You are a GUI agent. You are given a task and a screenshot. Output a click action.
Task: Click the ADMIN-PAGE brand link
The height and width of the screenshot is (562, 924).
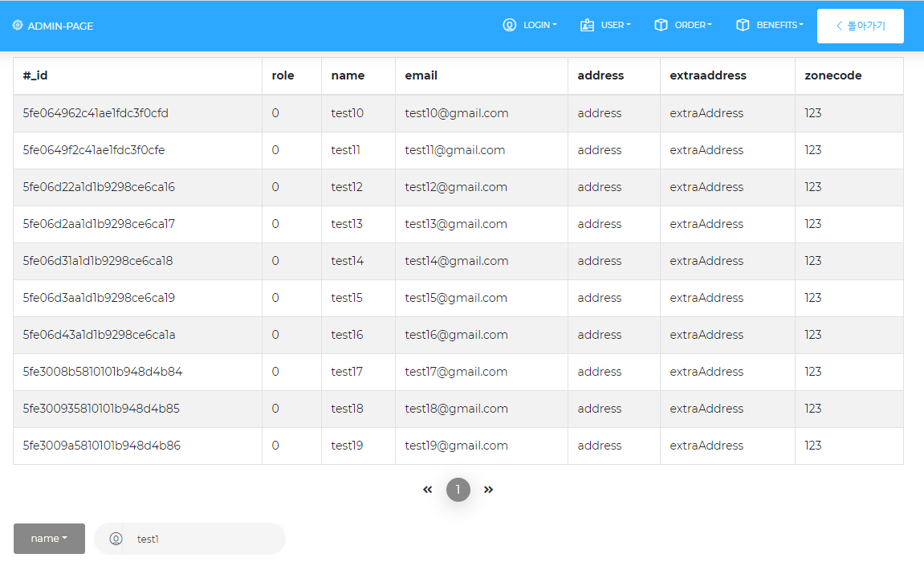point(53,25)
